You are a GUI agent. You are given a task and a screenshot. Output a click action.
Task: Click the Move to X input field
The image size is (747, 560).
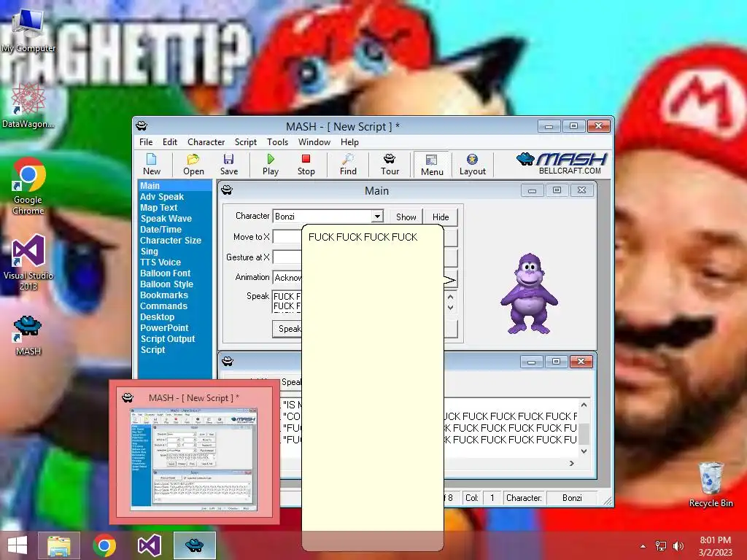pos(287,237)
